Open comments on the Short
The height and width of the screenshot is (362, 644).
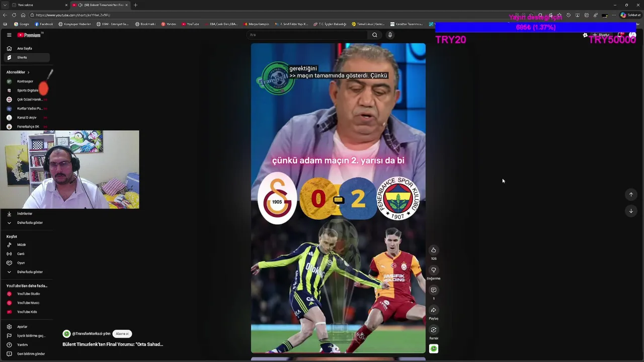click(x=433, y=290)
